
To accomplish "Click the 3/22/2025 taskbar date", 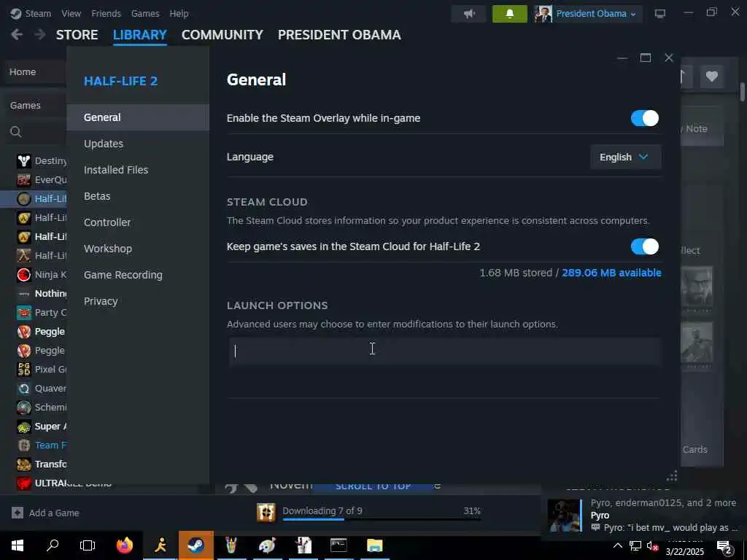I will coord(684,551).
